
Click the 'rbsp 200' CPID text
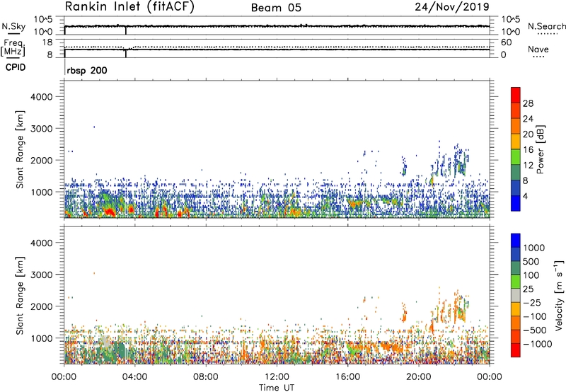point(87,70)
